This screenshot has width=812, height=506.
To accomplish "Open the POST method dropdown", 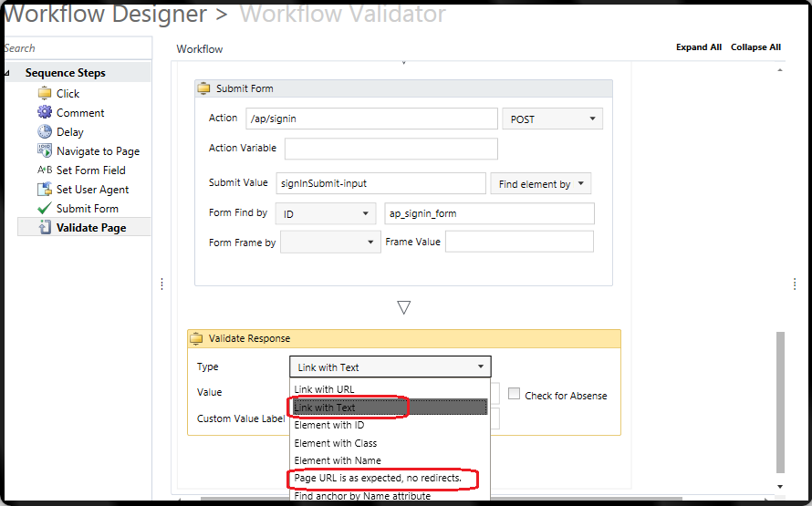I will click(x=552, y=119).
